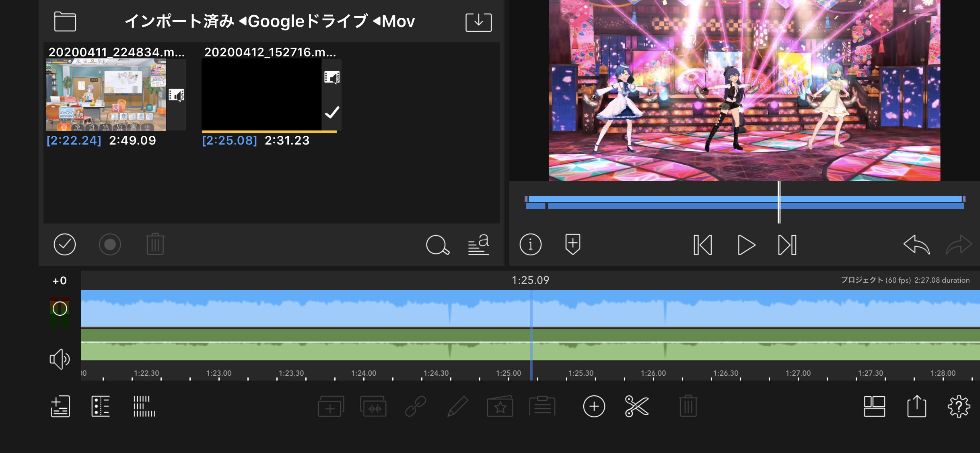Tap the timeline delete trash icon
This screenshot has height=453, width=980.
click(x=688, y=406)
